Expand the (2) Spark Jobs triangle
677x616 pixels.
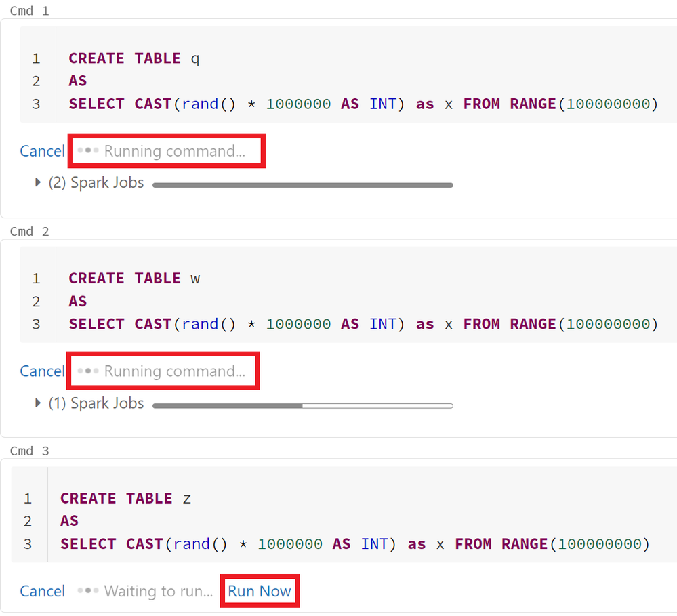(39, 183)
